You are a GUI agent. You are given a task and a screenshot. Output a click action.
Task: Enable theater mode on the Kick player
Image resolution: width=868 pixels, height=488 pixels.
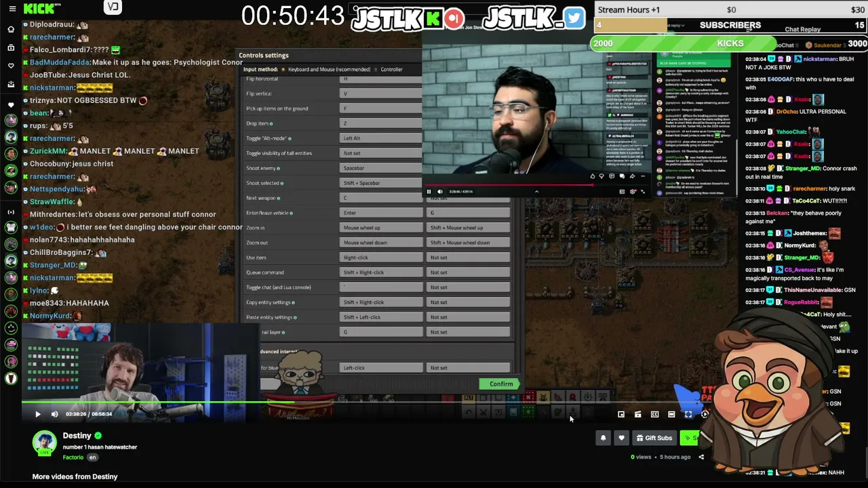point(671,414)
